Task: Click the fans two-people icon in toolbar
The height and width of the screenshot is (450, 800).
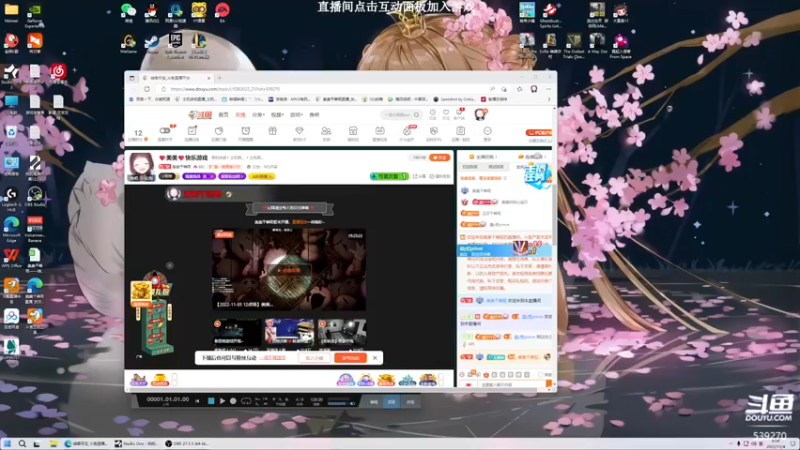Action: tap(326, 133)
